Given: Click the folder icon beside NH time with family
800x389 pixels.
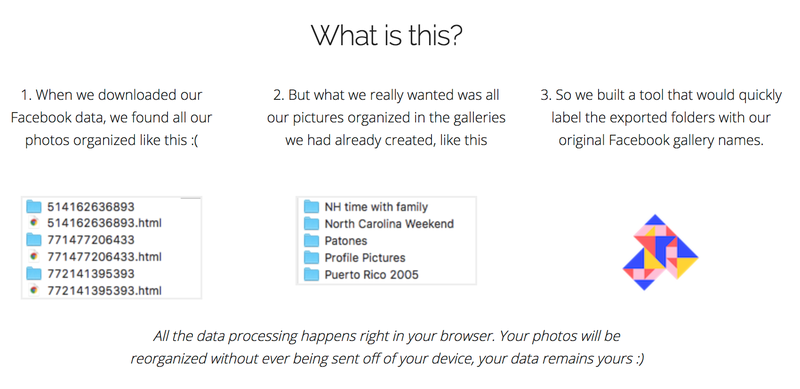Looking at the screenshot, I should (x=311, y=207).
